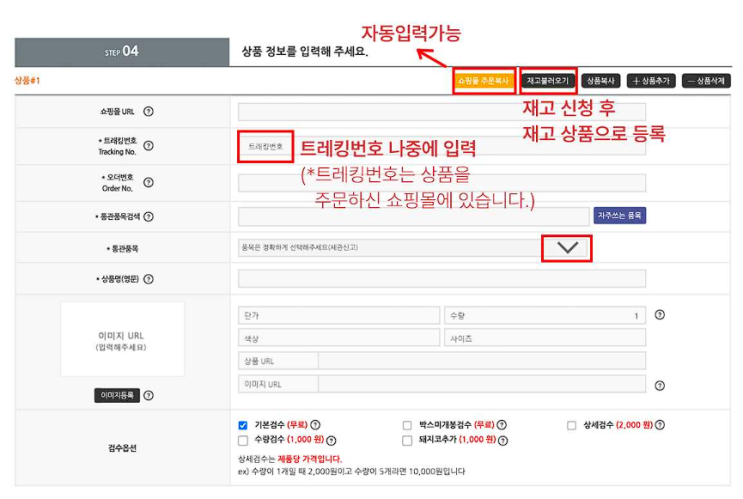Open help icon next to 쇼핑몰 URL

(x=148, y=111)
